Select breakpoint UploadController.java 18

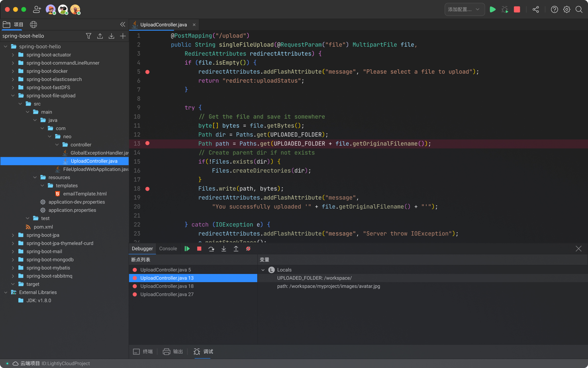tap(167, 286)
